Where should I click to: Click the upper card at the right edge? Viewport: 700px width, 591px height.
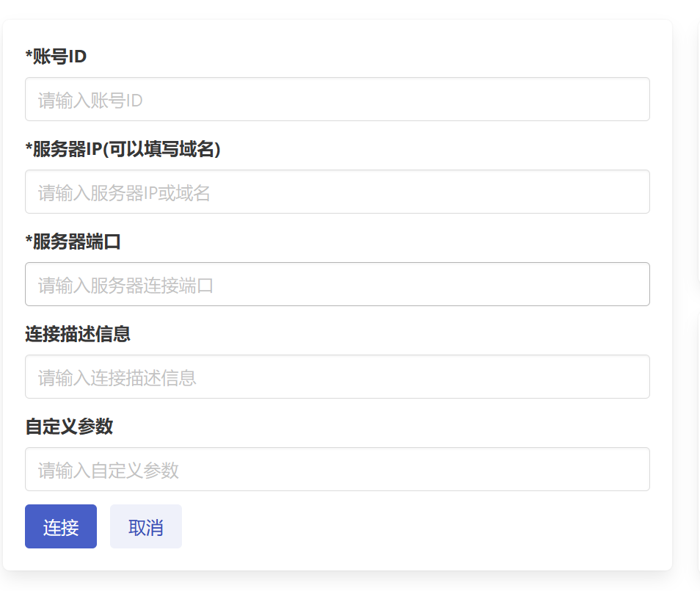(698, 147)
